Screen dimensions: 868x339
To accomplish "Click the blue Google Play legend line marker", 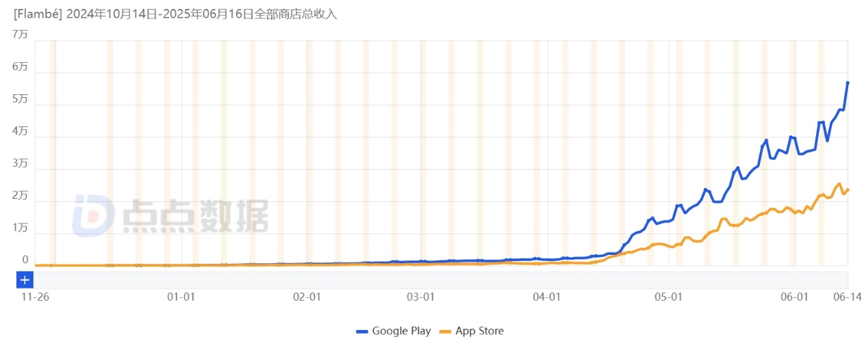I will 363,331.
